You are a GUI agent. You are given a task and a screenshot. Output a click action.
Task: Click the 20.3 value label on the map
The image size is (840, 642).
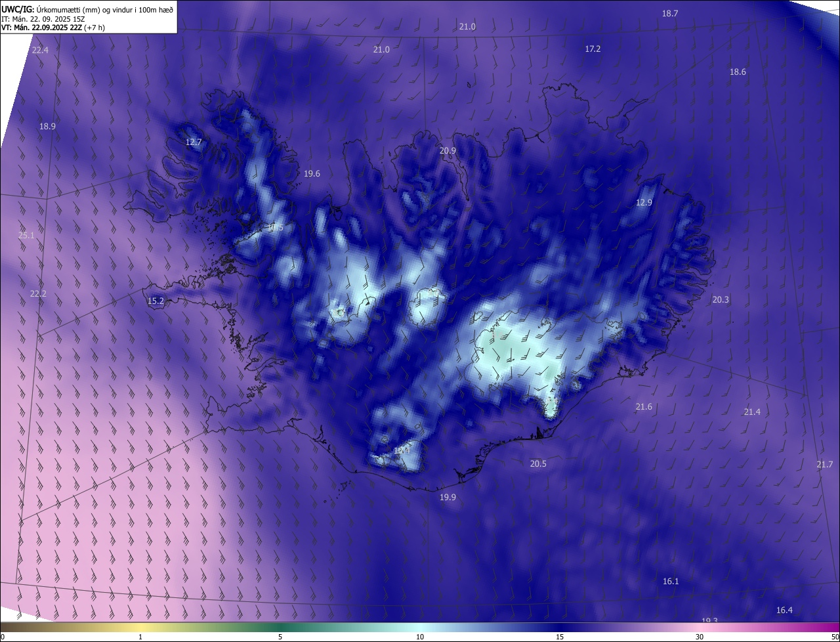(721, 299)
